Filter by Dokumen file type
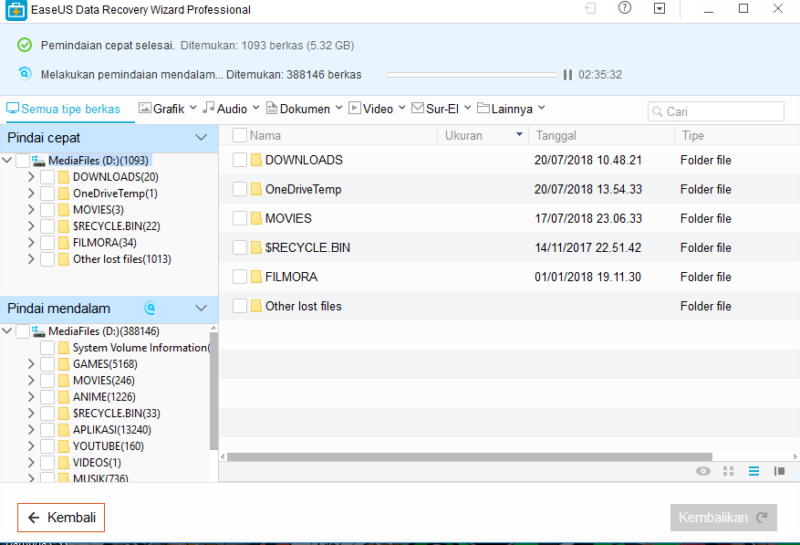800x545 pixels. click(x=305, y=109)
